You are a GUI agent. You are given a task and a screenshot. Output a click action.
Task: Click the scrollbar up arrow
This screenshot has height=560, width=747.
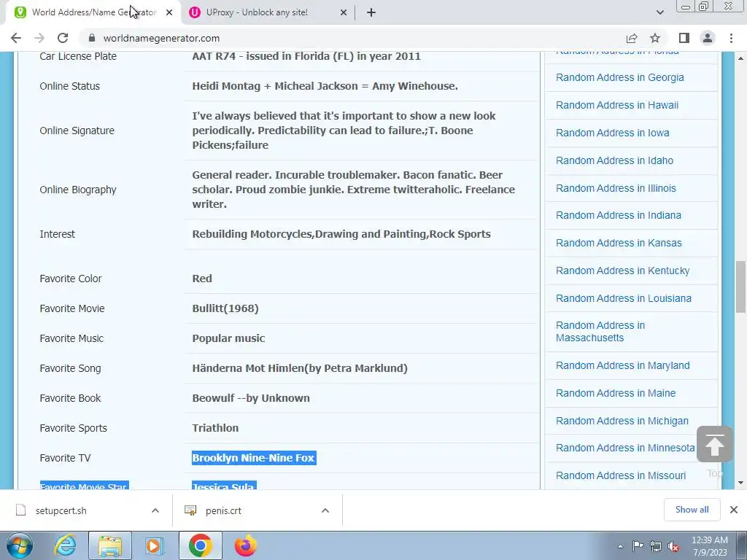coord(740,58)
